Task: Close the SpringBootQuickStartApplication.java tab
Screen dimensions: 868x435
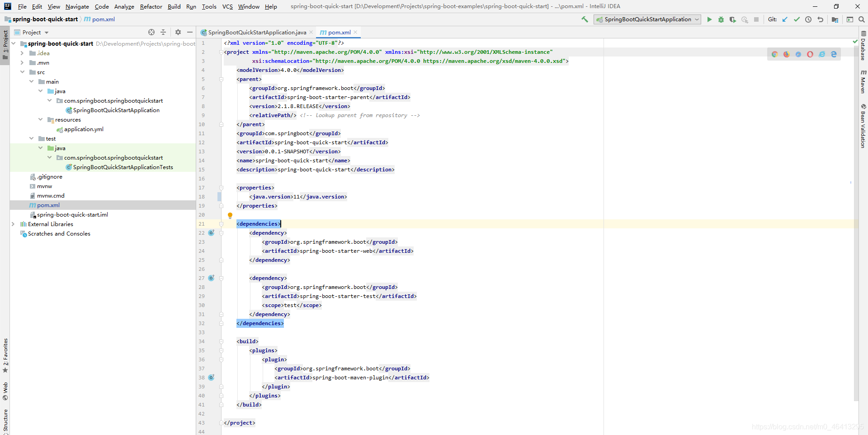Action: point(311,32)
